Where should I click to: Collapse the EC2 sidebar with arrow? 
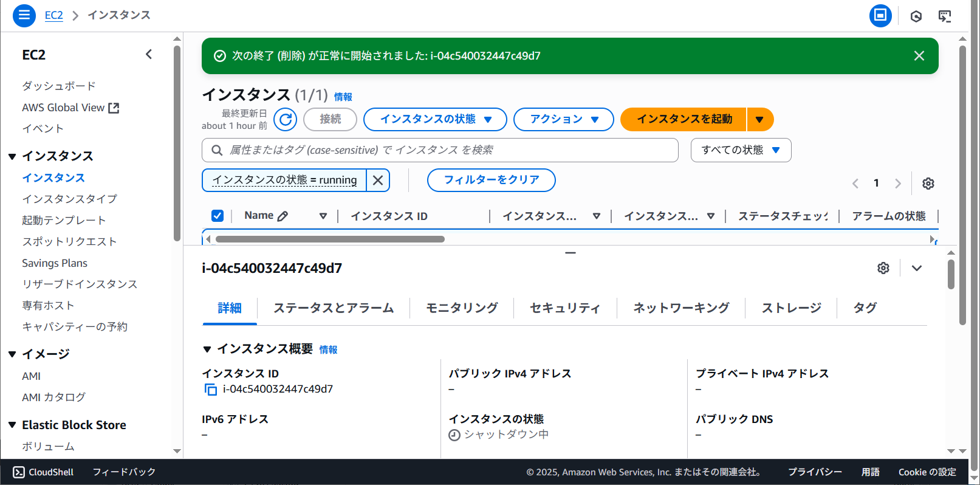[149, 55]
